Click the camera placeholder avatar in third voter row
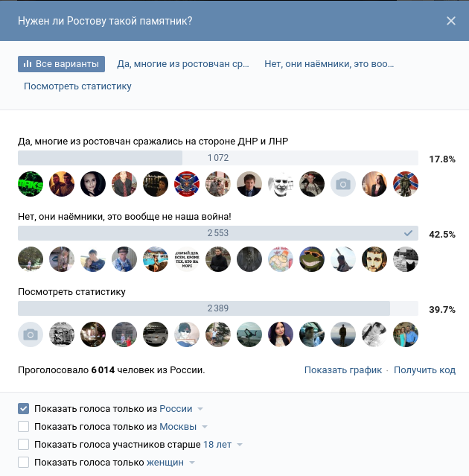The height and width of the screenshot is (476, 469). click(x=31, y=334)
